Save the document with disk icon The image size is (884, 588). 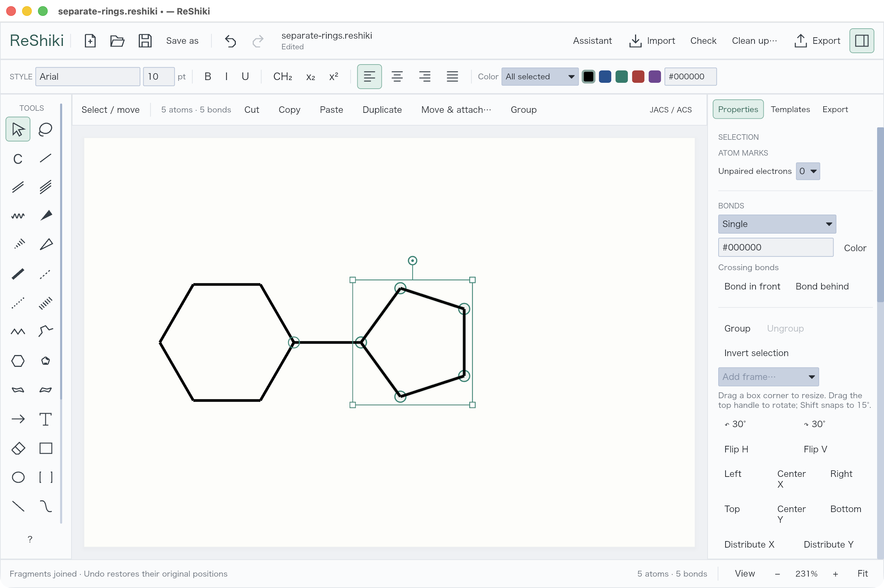pos(145,40)
